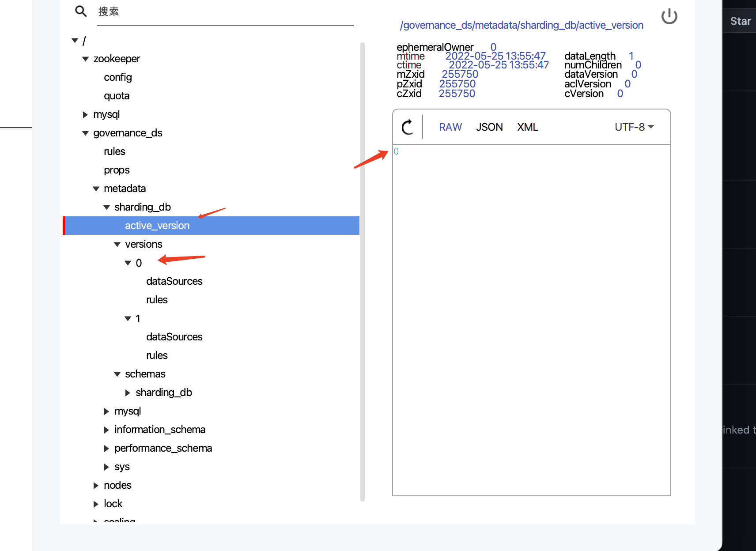756x551 pixels.
Task: Switch to the XML tab
Action: point(527,127)
